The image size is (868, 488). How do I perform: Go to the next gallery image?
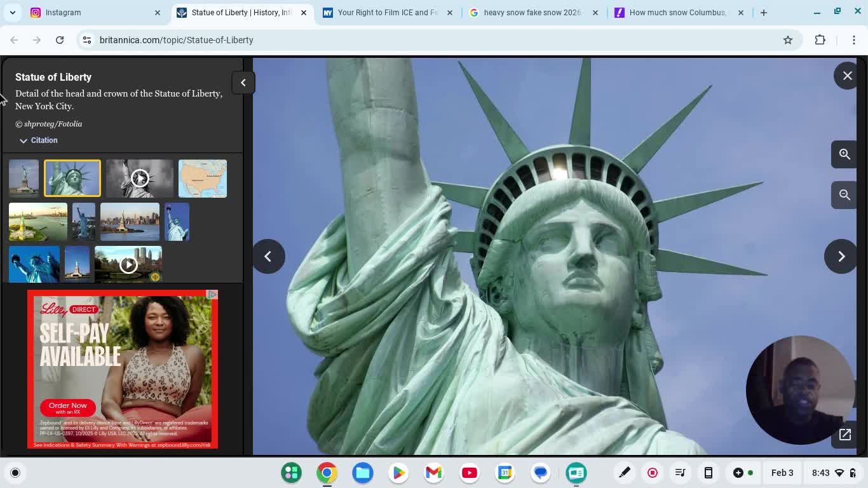pos(841,257)
